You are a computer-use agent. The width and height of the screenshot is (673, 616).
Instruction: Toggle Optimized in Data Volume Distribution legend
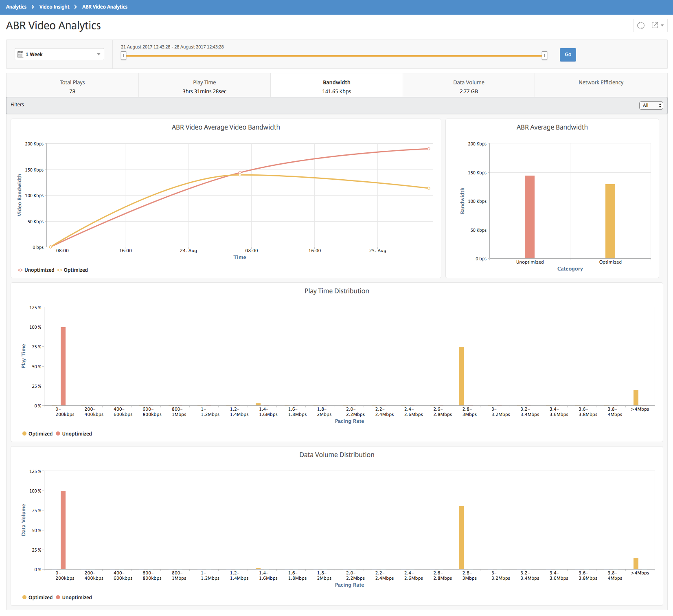coord(37,598)
